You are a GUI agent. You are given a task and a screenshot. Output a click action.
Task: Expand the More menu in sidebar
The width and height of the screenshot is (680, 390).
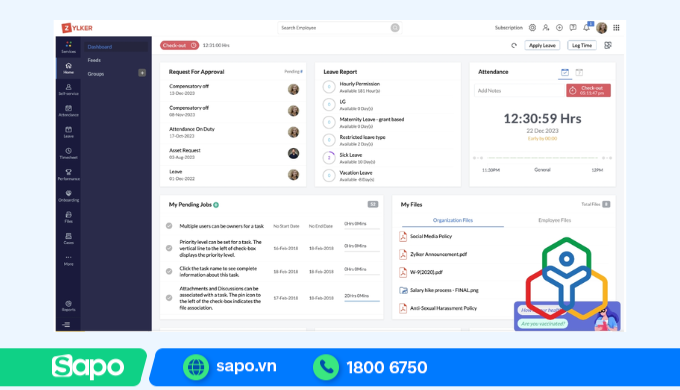click(69, 260)
